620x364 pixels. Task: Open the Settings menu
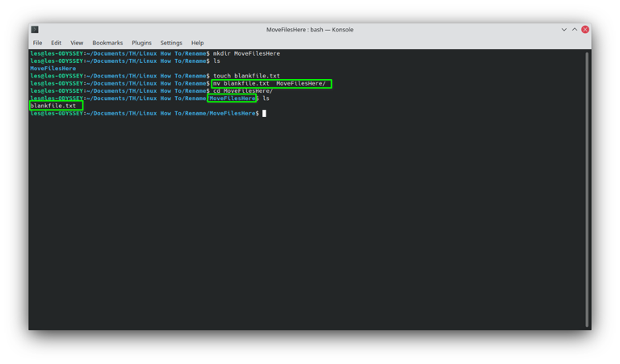pos(171,43)
